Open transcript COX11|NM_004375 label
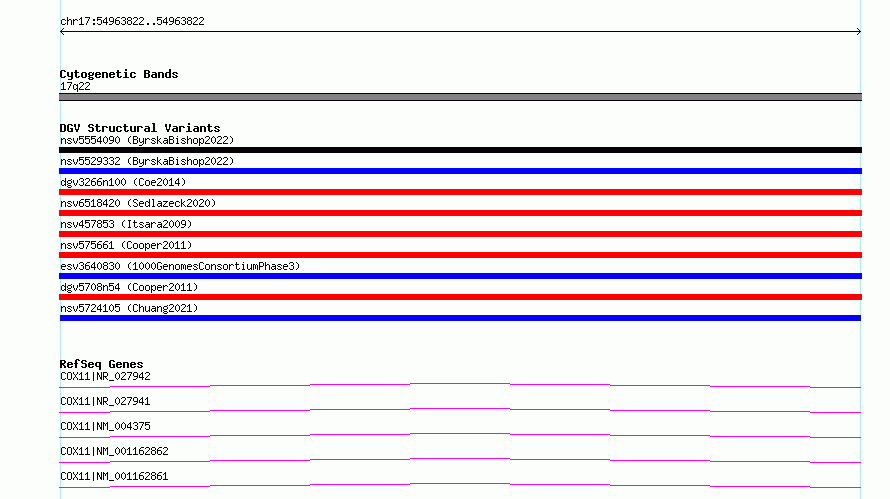Viewport: 890px width, 499px height. (105, 426)
